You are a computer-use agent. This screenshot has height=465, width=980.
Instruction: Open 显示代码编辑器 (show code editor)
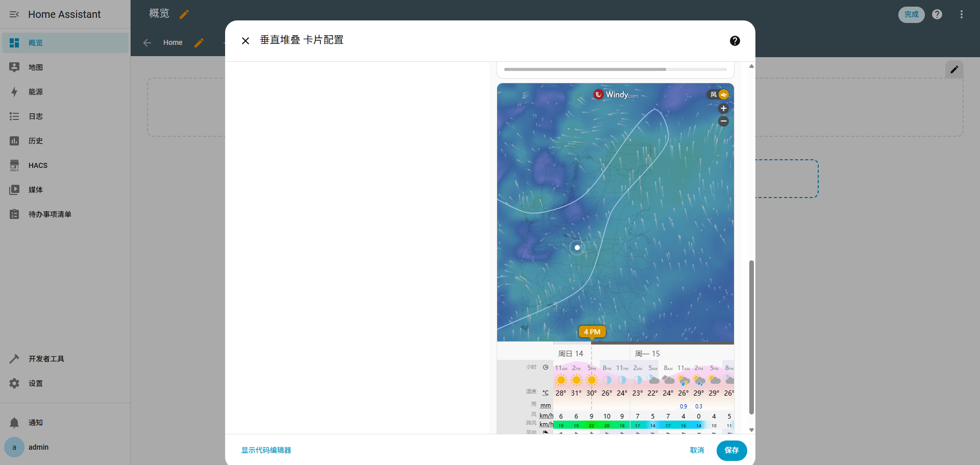pos(266,450)
